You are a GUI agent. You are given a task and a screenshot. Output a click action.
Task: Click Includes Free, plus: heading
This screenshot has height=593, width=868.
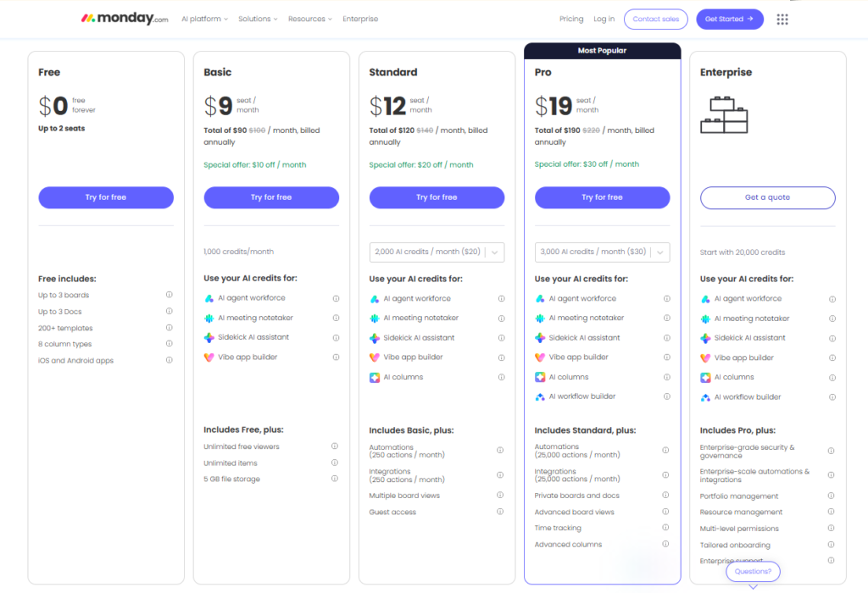tap(243, 430)
